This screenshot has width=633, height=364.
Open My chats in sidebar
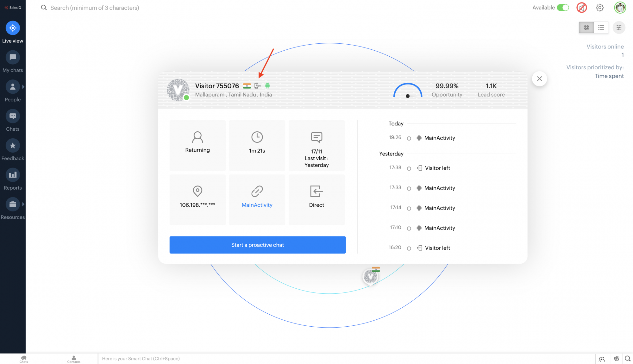tap(13, 58)
